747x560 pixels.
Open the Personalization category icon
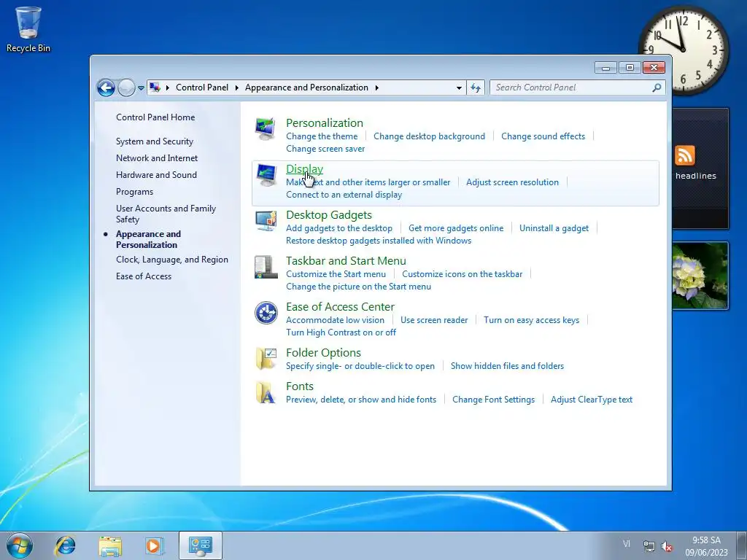[x=266, y=128]
